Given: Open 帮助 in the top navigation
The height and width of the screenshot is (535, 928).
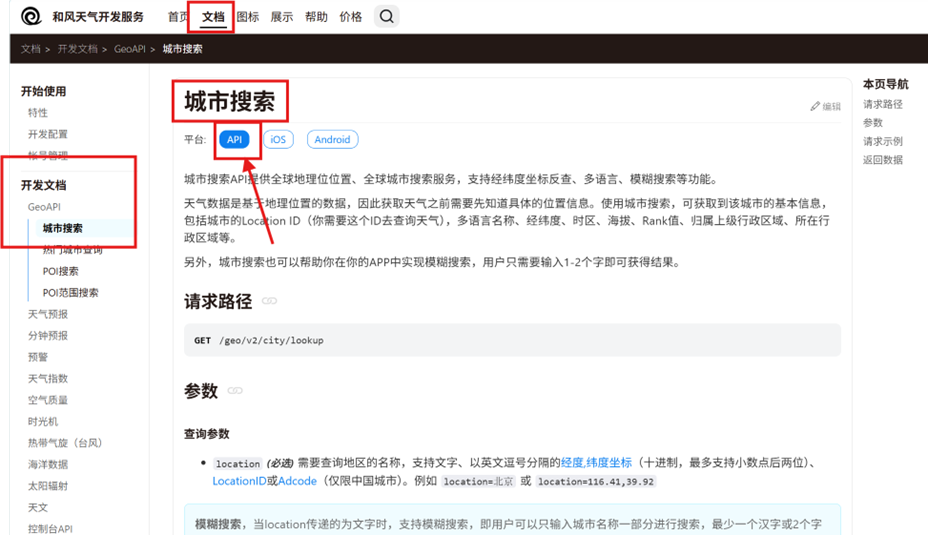Looking at the screenshot, I should coord(316,17).
